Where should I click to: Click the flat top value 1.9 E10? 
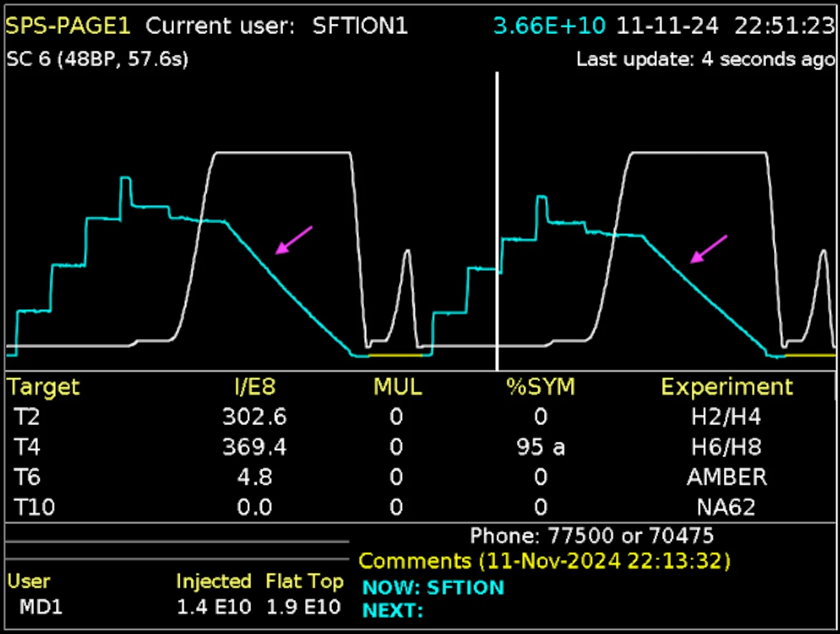click(303, 607)
